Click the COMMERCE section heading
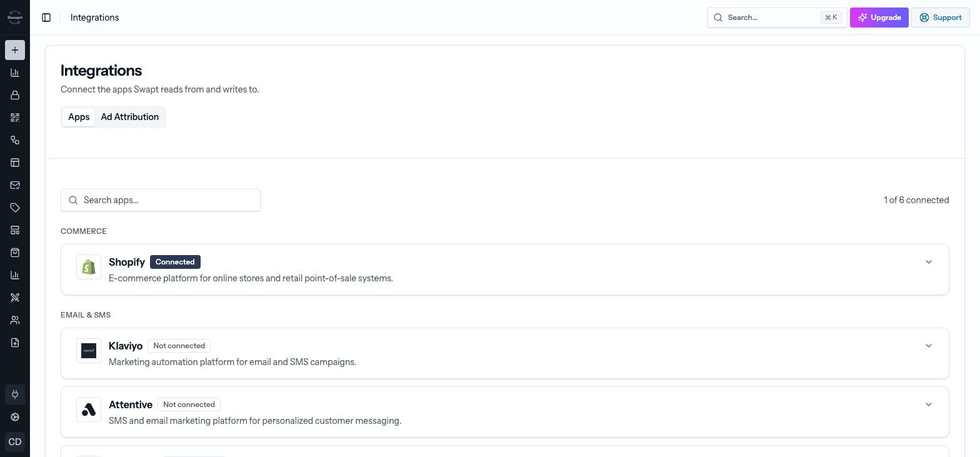 point(84,231)
